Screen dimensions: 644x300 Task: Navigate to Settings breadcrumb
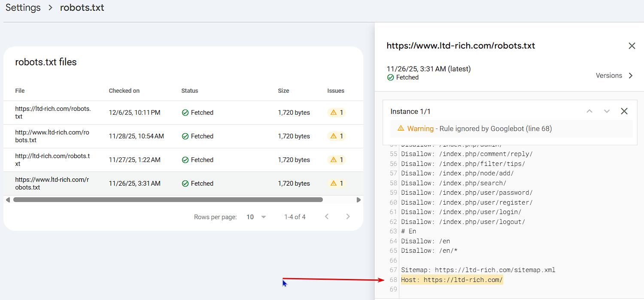23,8
